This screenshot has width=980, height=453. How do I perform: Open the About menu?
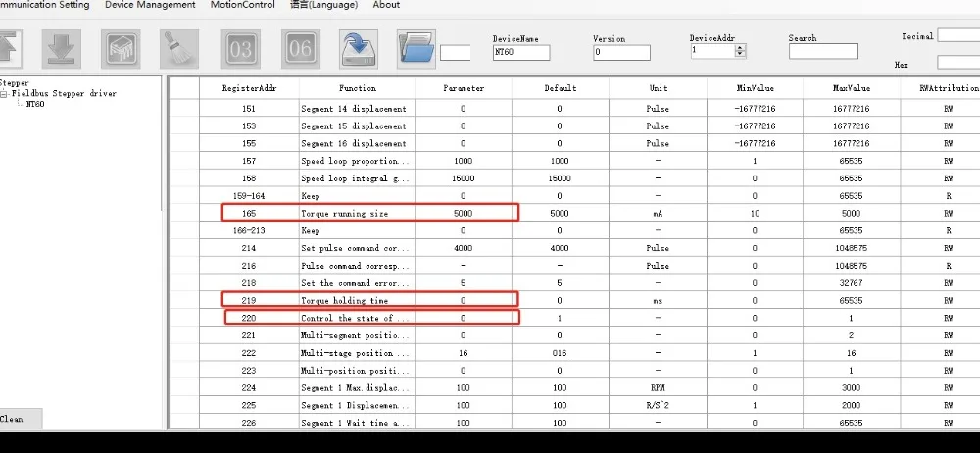[386, 5]
